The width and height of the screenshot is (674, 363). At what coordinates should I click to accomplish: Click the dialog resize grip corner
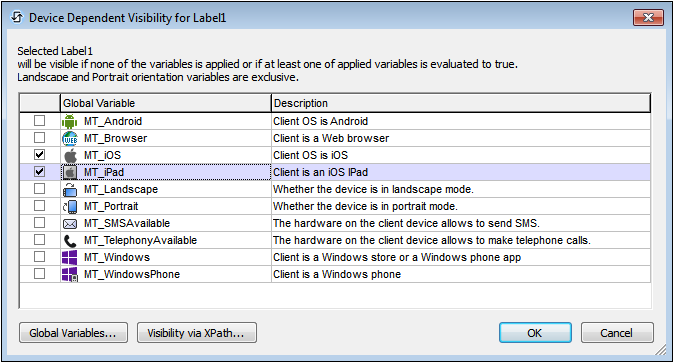pyautogui.click(x=660, y=350)
